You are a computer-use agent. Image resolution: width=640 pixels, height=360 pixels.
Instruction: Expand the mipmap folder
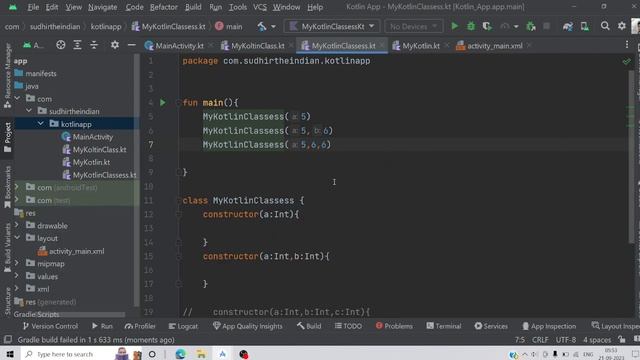pyautogui.click(x=17, y=263)
